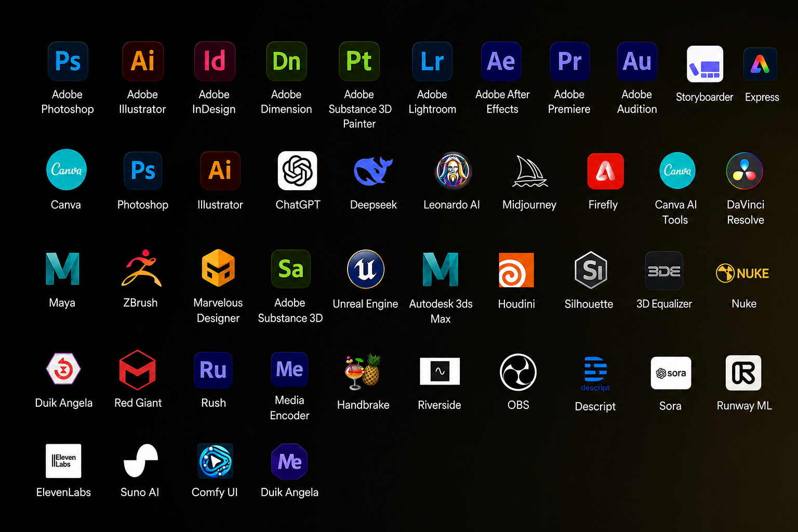Viewport: 798px width, 532px height.
Task: Select the Suno AI wave icon
Action: [x=141, y=460]
